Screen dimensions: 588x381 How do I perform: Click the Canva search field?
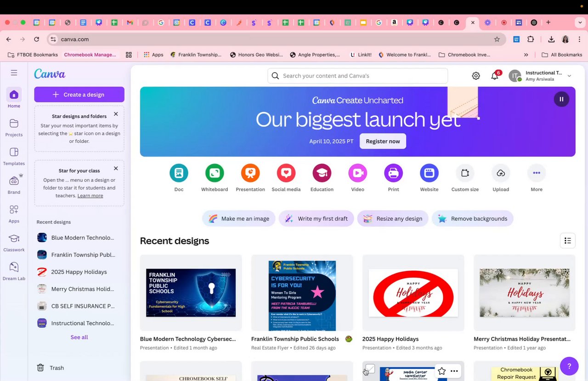click(357, 76)
